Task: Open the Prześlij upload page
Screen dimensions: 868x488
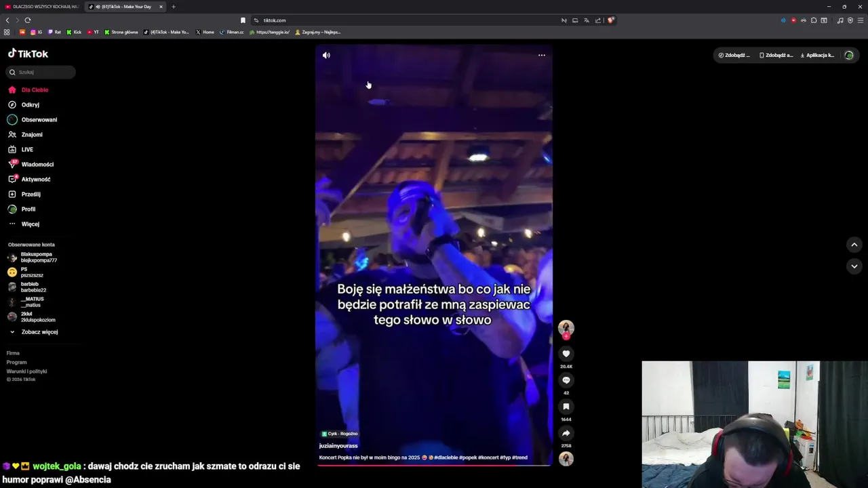Action: pyautogui.click(x=24, y=194)
